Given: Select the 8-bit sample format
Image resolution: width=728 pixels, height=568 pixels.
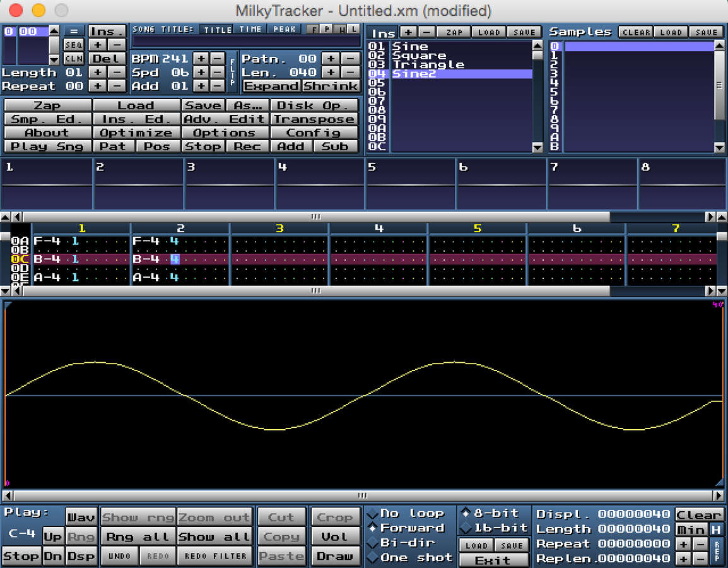Looking at the screenshot, I should (x=490, y=513).
